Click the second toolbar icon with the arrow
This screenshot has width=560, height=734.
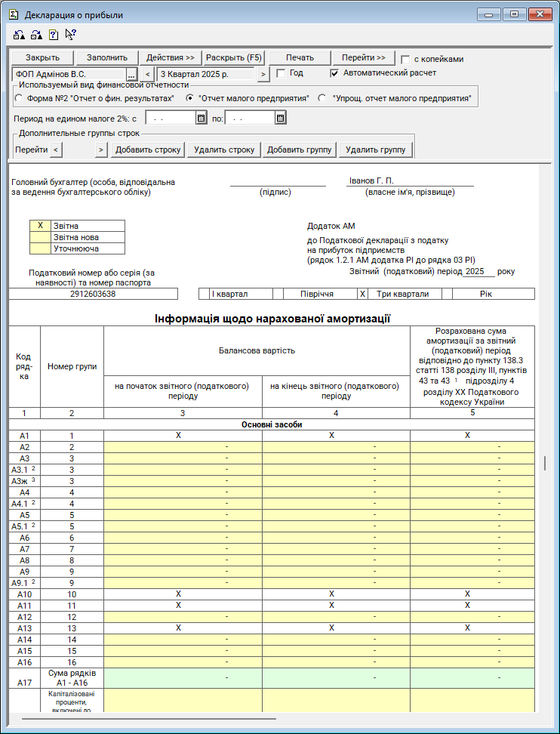tap(35, 34)
